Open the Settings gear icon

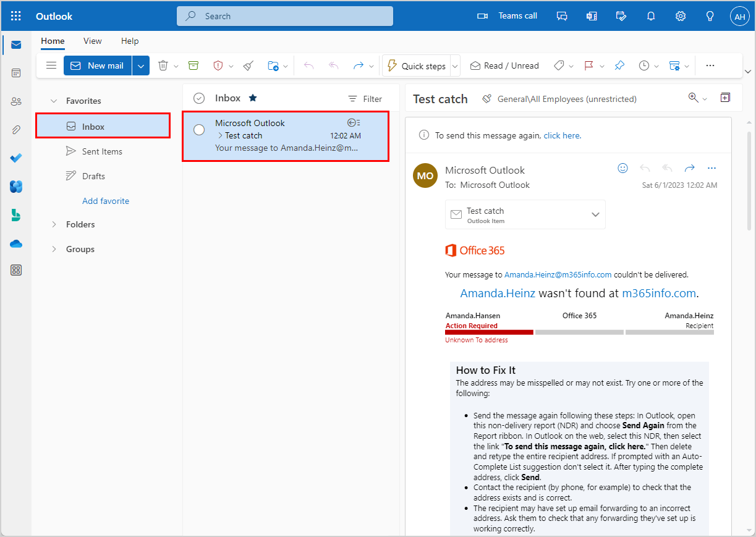click(x=681, y=16)
